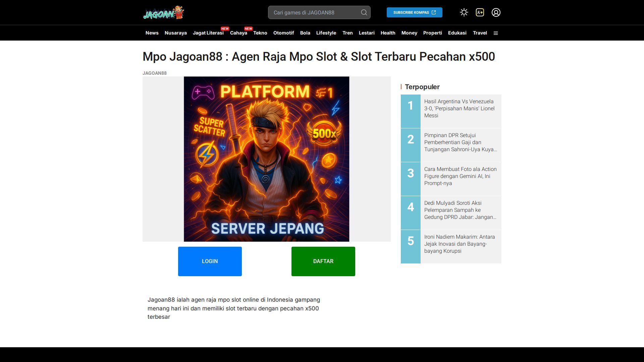Screen dimensions: 644x362
Task: Open the Nadiem Makarim popular article
Action: pos(459,244)
